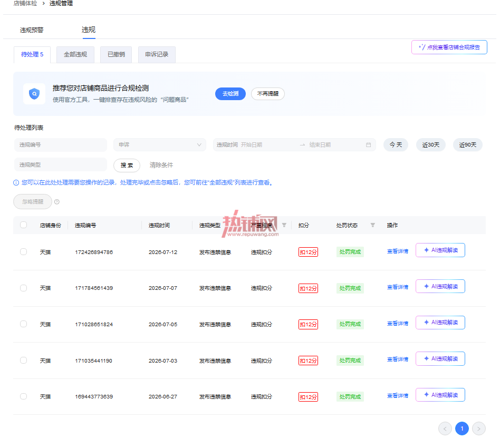
Task: Click AI违规解读 for 171035441190
Action: tap(440, 359)
